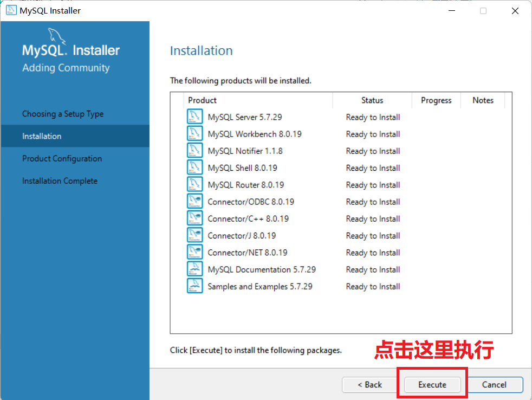
Task: Click the MySQL Installer title bar icon
Action: point(11,10)
